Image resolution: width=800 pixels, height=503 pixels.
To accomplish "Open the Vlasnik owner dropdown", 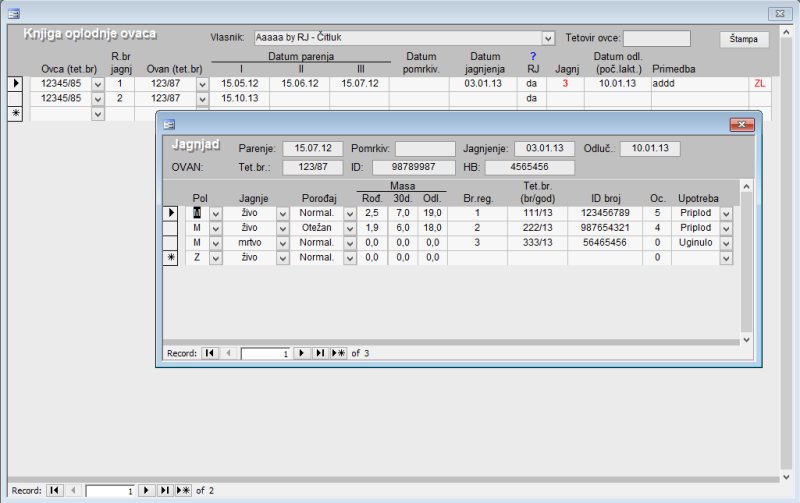I will [548, 38].
